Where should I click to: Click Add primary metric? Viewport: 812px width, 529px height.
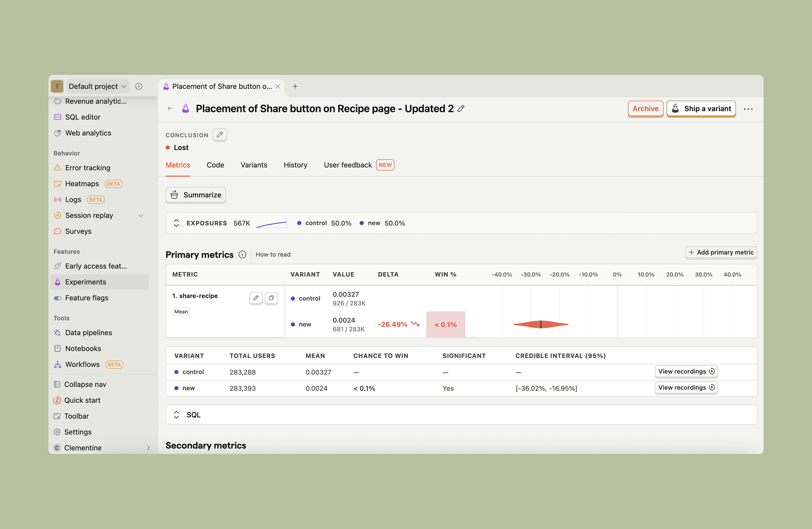[721, 253]
